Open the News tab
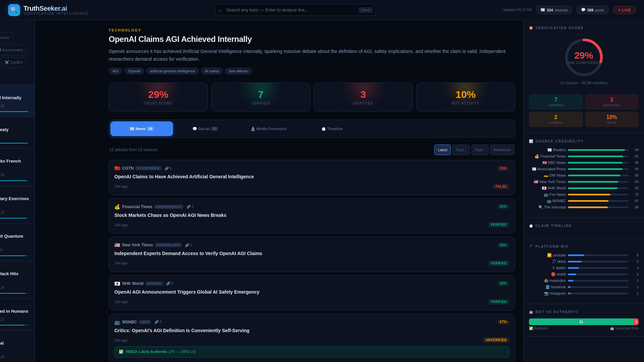 click(x=142, y=129)
